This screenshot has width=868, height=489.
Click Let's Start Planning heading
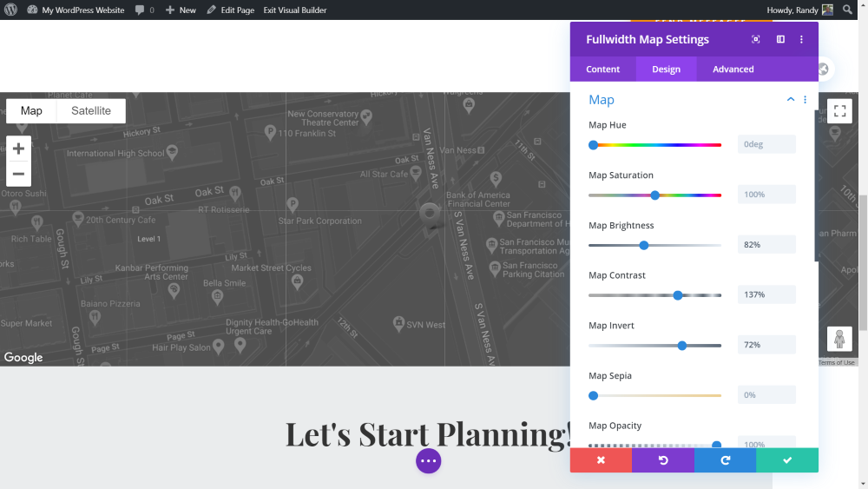click(x=428, y=433)
